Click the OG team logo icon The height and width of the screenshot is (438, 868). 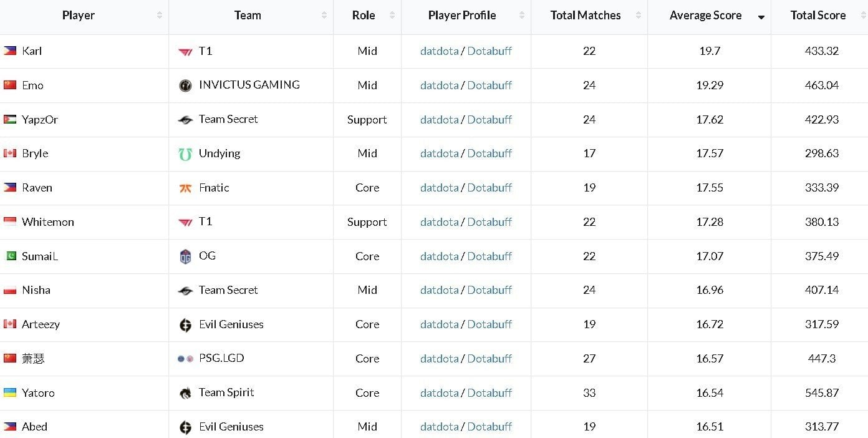pyautogui.click(x=185, y=256)
